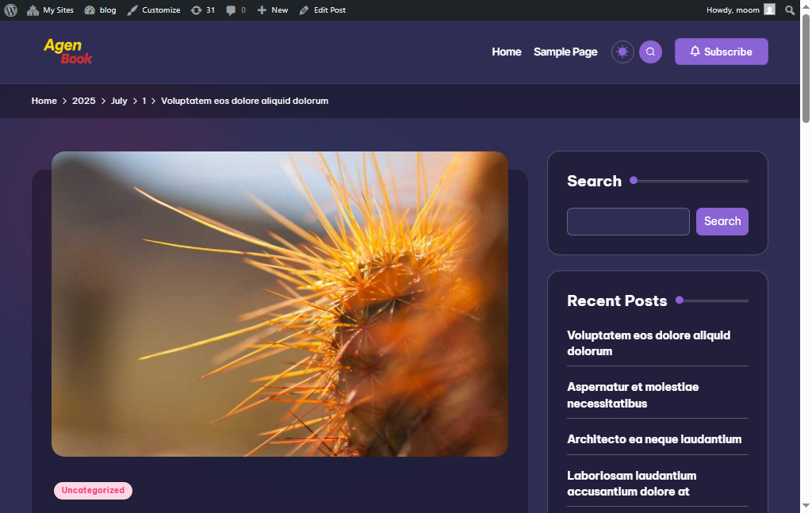Open the site search magnifier icon
Viewport: 812px width, 513px height.
coord(650,51)
